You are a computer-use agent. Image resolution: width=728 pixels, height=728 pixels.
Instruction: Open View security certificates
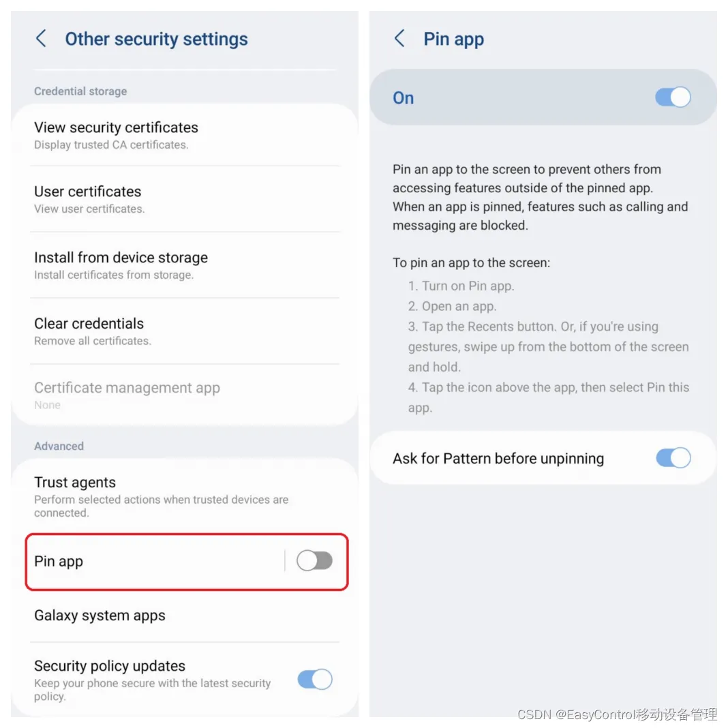(x=185, y=135)
